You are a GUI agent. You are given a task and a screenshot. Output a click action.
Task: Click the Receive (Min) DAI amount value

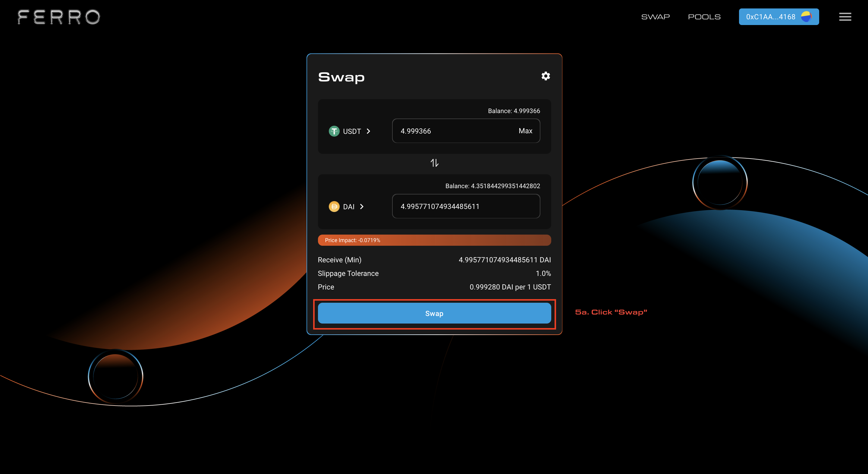(x=505, y=260)
